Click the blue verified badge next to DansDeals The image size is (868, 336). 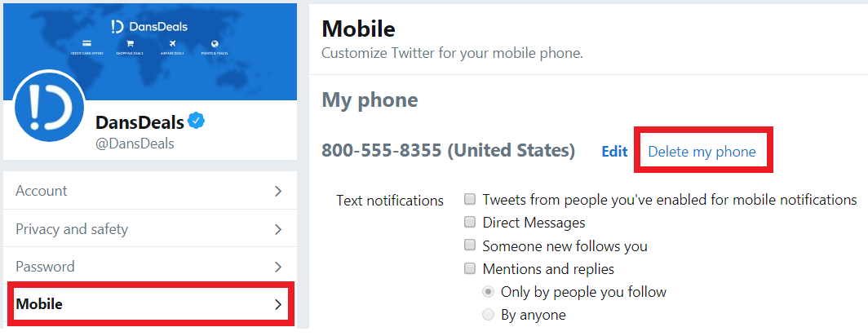click(196, 121)
